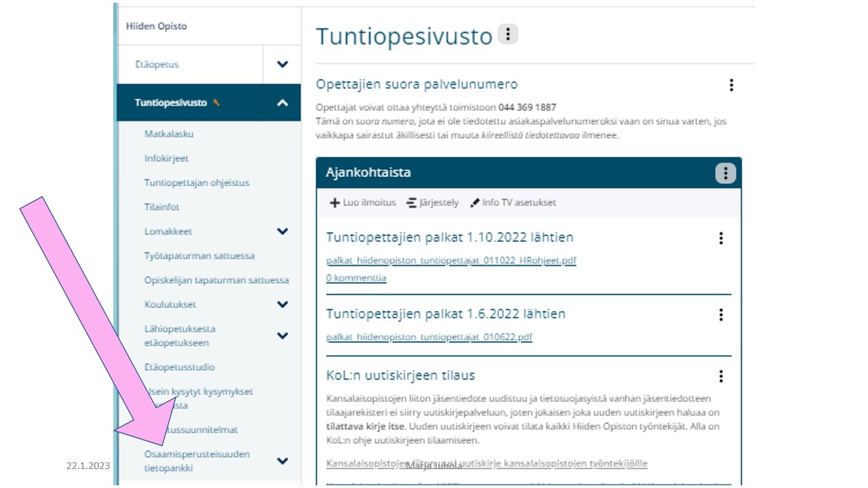The image size is (868, 488).
Task: Open menu for palkat 1.6.2022 post
Action: (721, 314)
